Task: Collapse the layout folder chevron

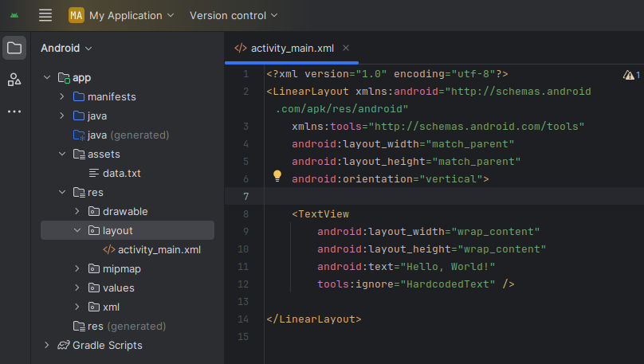Action: (77, 231)
